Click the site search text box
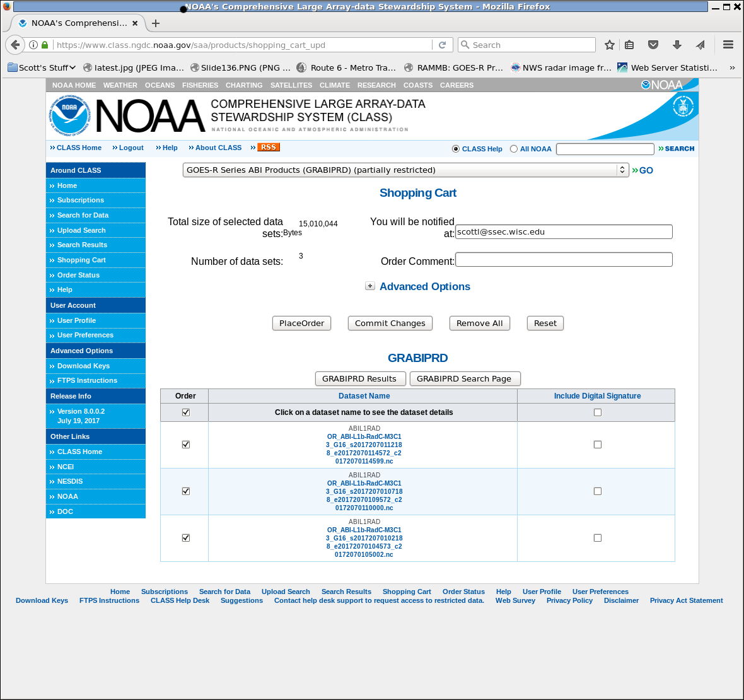Screen dimensions: 744x700 [605, 149]
